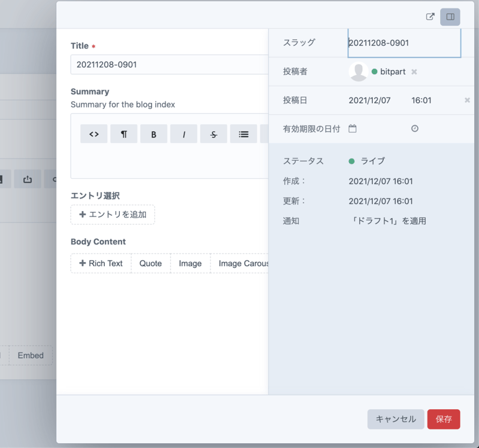Click the スラッグ slug input field
This screenshot has width=479, height=448.
click(x=404, y=43)
